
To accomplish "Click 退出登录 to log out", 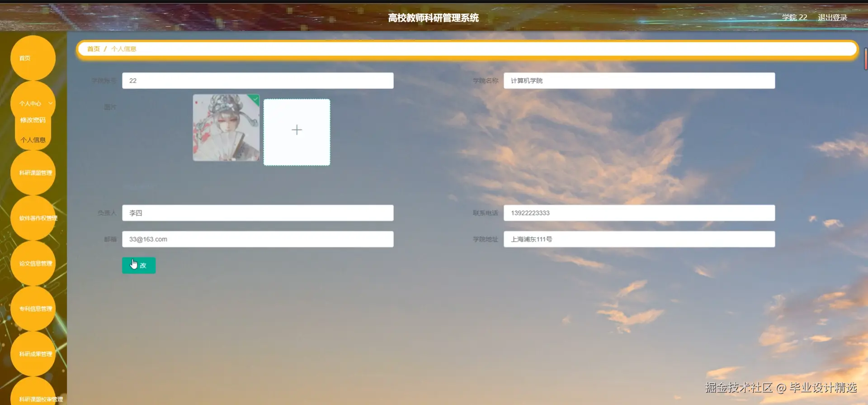I will 832,17.
